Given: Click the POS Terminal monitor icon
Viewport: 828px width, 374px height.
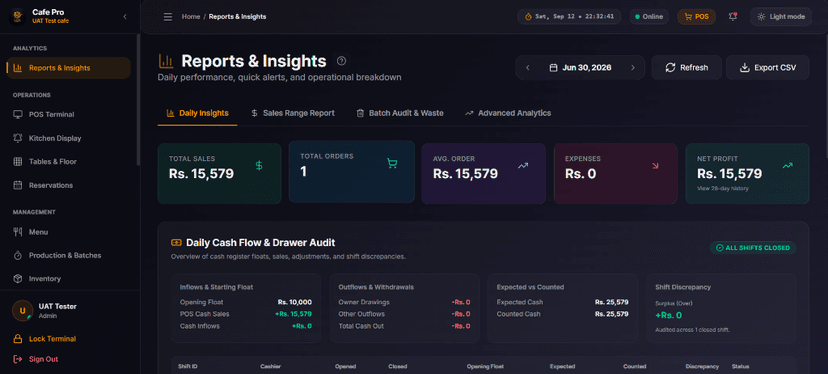Looking at the screenshot, I should 17,114.
